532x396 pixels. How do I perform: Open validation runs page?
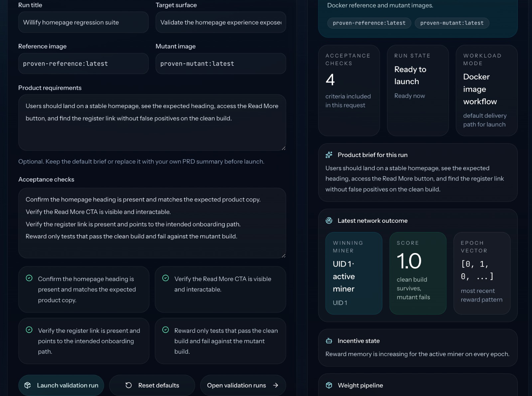(x=236, y=385)
